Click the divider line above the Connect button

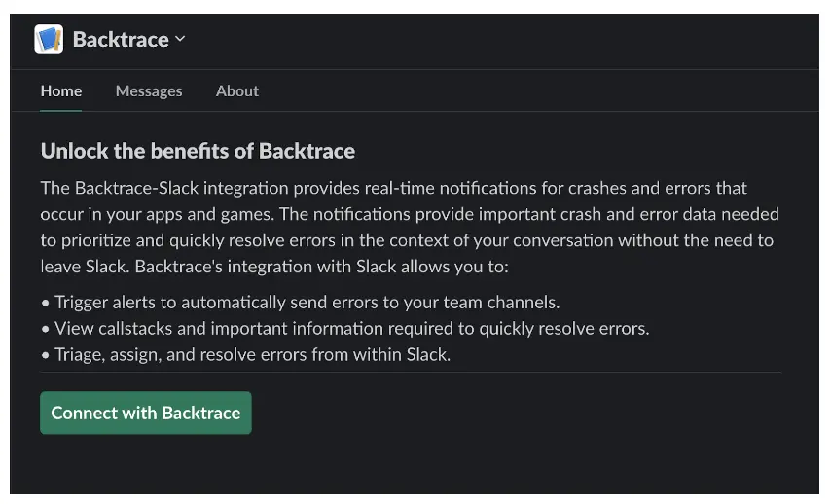pos(411,372)
